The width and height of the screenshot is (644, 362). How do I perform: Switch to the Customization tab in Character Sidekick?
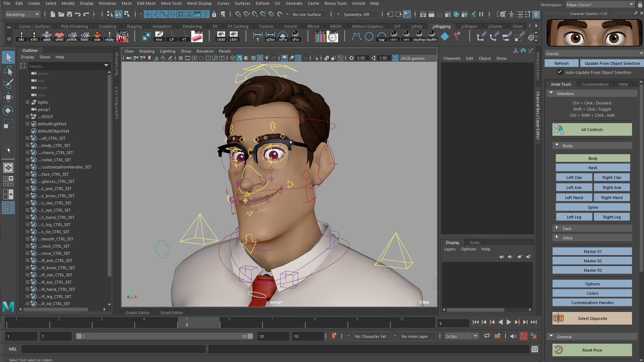click(595, 84)
